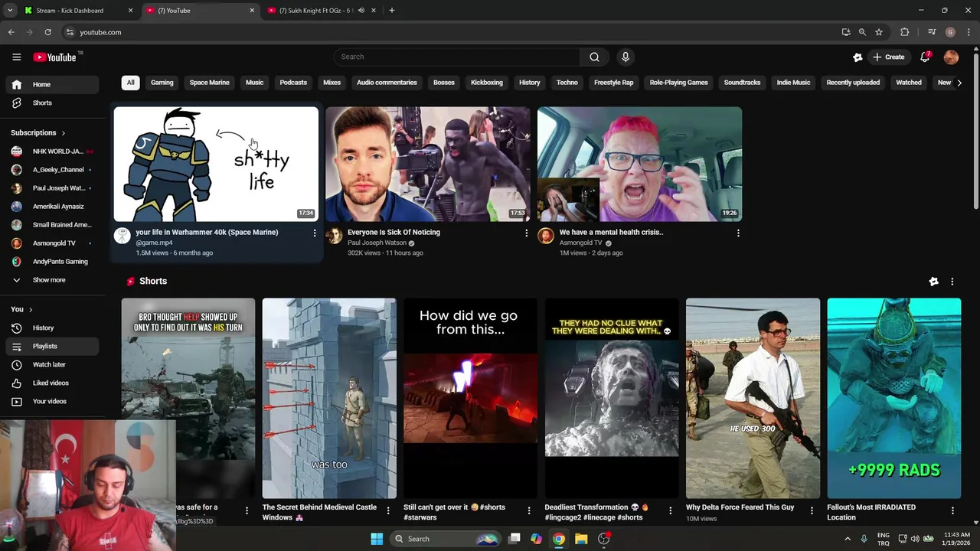This screenshot has width=980, height=551.
Task: Show next filter chips arrow
Action: pyautogui.click(x=959, y=83)
